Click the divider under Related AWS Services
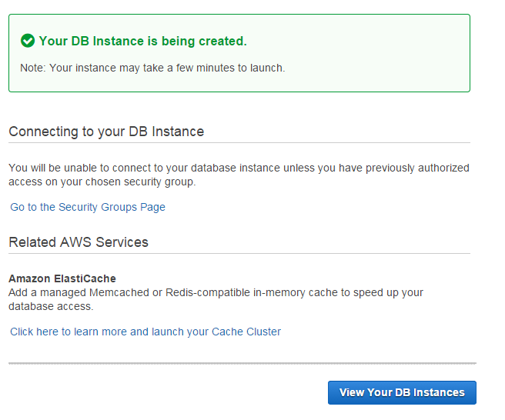Screen dimensions: 505x420 point(239,253)
